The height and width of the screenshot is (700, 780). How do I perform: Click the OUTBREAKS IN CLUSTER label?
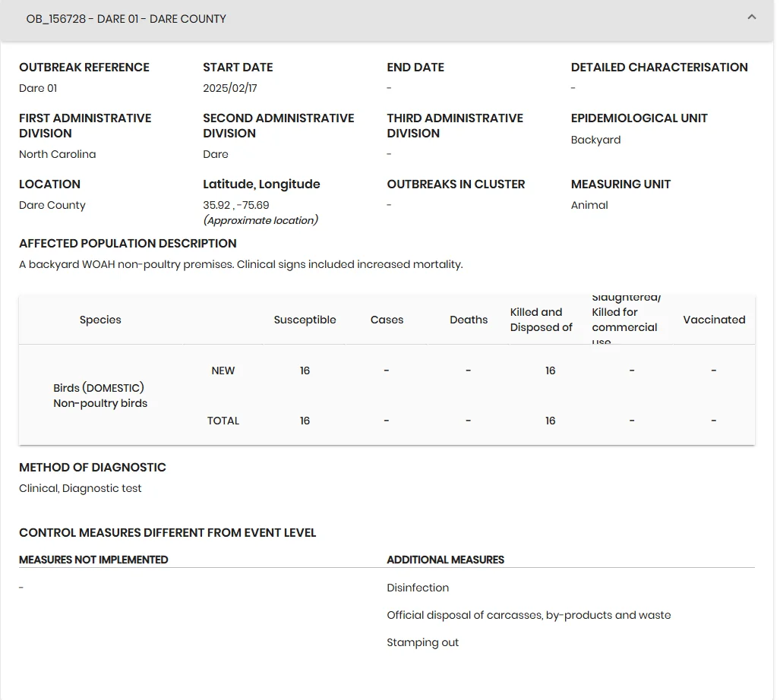click(456, 184)
